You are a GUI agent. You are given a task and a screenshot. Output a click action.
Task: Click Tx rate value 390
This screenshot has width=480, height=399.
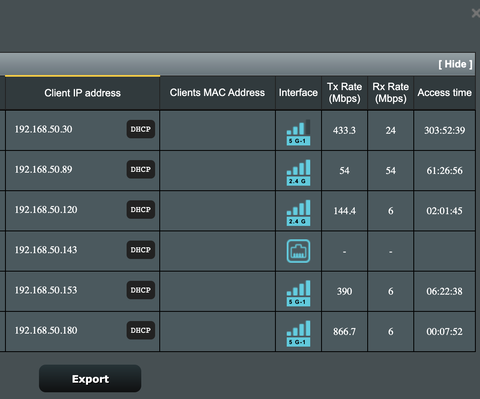[344, 291]
